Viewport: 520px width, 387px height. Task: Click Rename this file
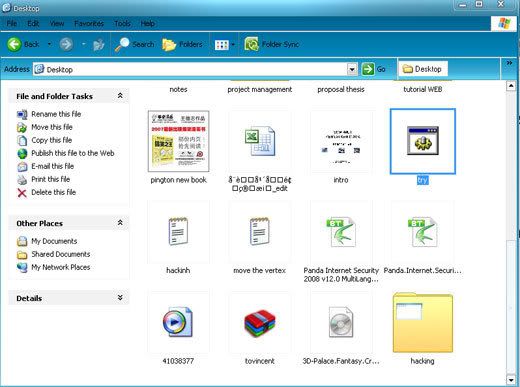(56, 114)
